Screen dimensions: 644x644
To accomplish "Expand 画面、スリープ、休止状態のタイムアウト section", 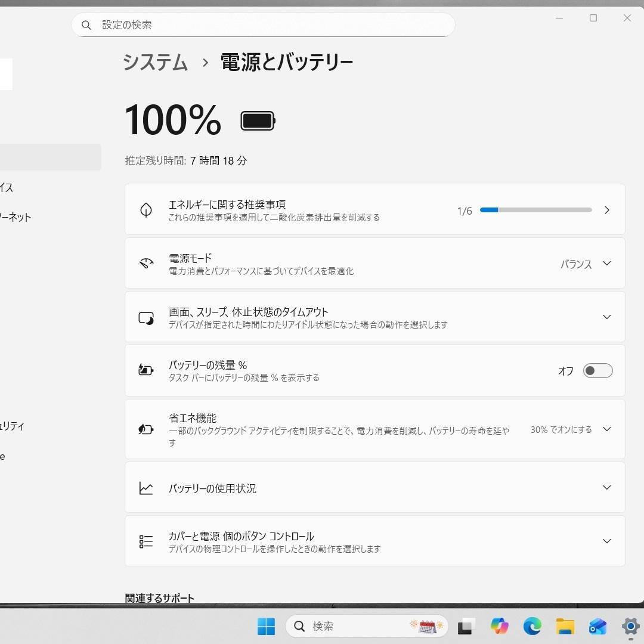I will [x=606, y=317].
